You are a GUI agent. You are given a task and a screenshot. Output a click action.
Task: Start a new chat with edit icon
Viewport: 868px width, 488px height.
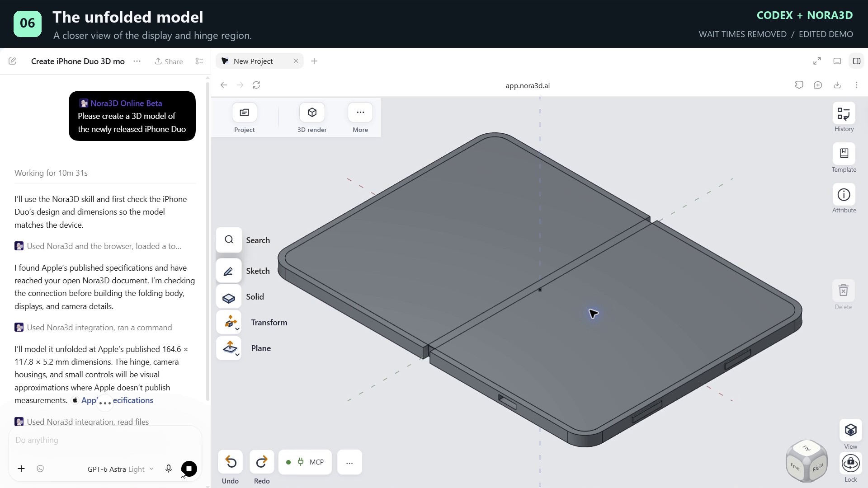point(12,61)
